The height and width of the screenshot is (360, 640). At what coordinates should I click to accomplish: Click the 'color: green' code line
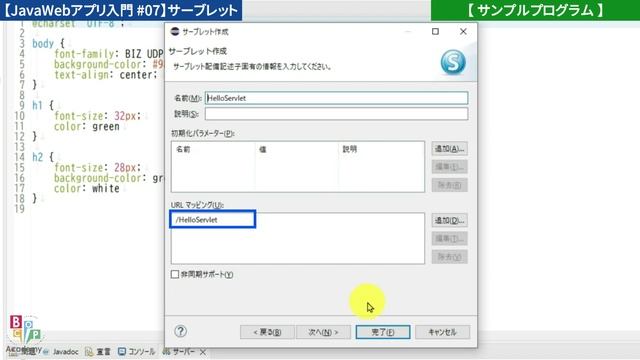[x=87, y=127]
